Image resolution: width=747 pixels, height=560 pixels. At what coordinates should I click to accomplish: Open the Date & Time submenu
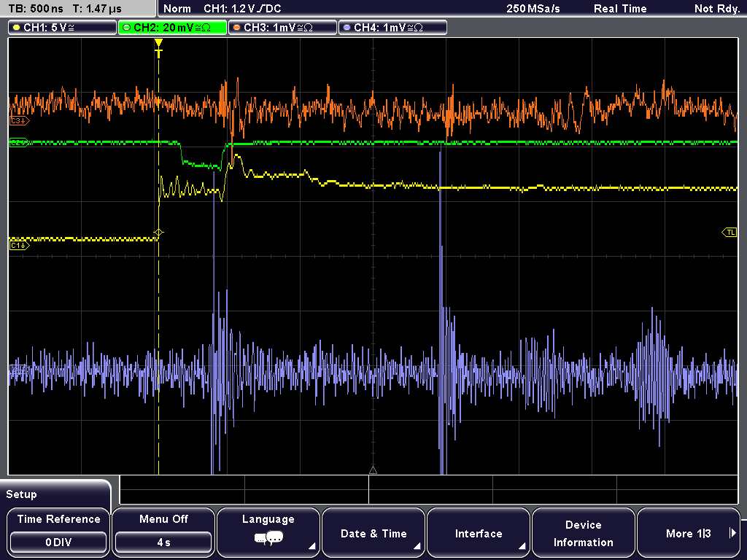click(x=373, y=532)
